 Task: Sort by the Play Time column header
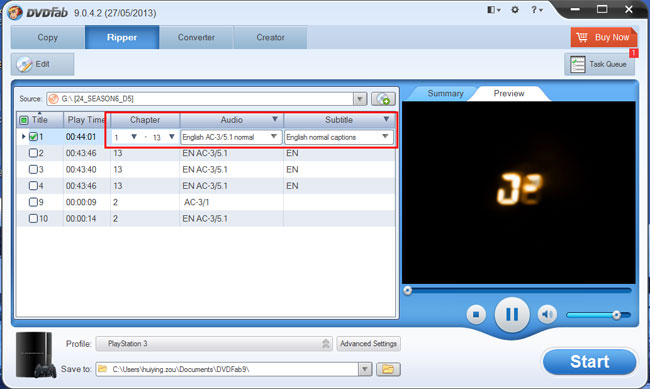click(x=86, y=120)
